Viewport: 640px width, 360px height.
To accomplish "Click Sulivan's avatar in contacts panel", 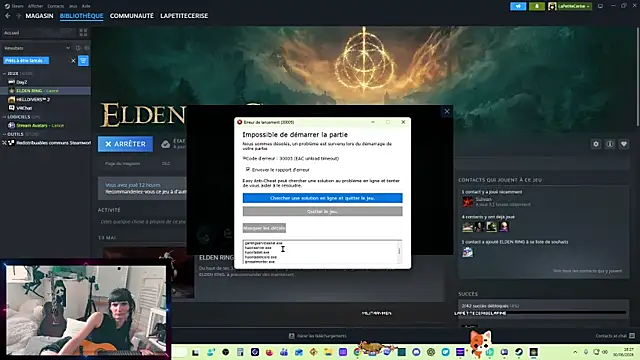I will coord(468,201).
